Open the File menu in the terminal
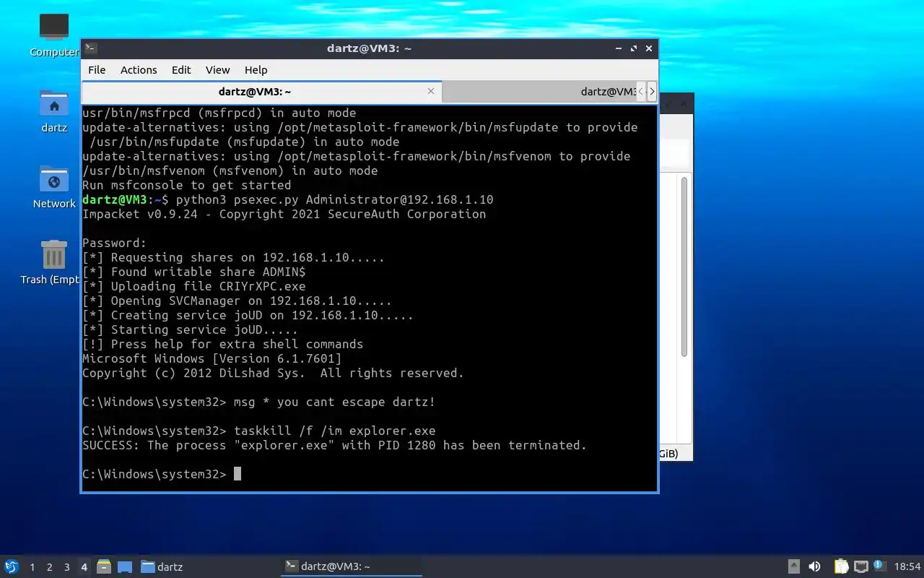This screenshot has height=578, width=924. click(97, 69)
